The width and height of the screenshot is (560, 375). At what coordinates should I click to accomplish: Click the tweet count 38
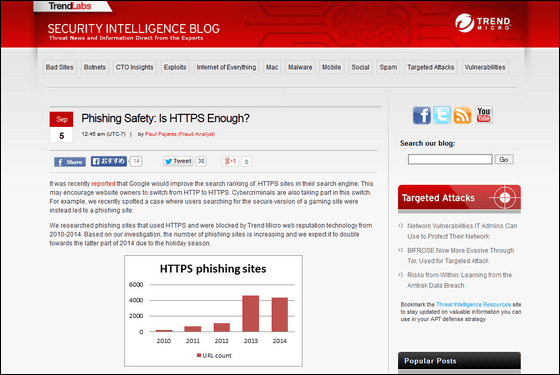tap(201, 161)
